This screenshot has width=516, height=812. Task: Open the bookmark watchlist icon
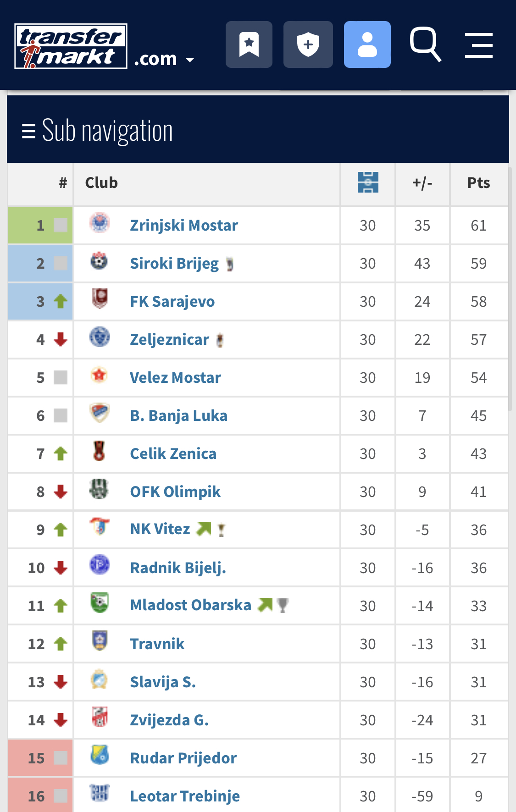(x=249, y=44)
